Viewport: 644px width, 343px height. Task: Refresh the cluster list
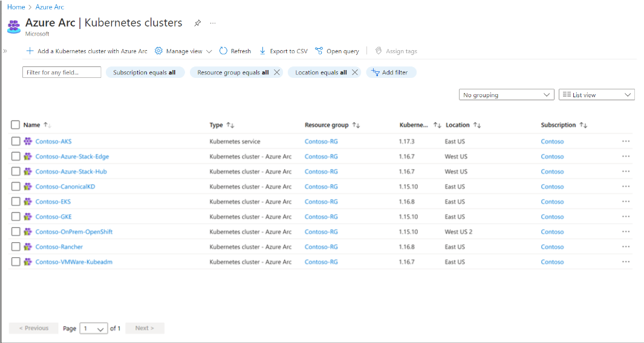click(x=235, y=51)
